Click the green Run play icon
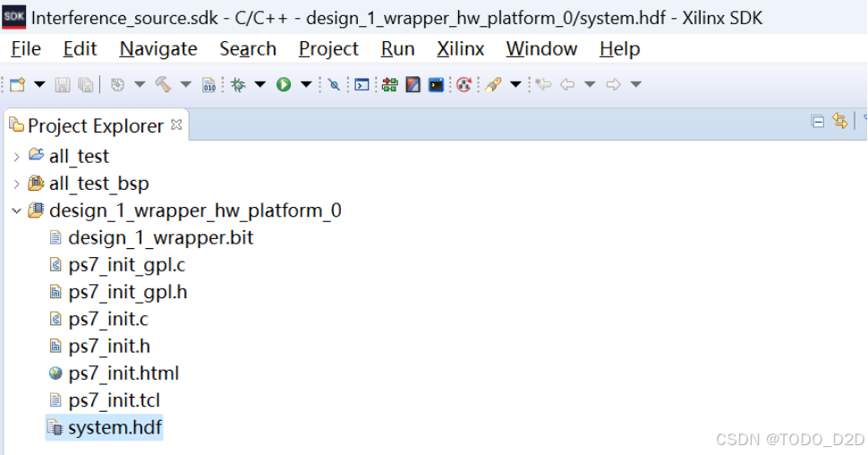Screen dimensions: 868x455 click(284, 85)
